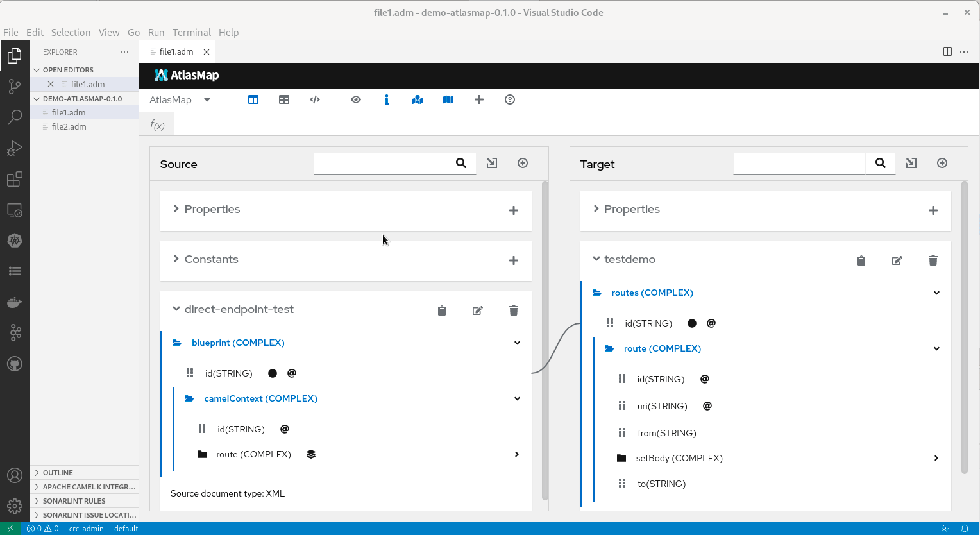Viewport: 980px width, 535px height.
Task: Export mappings via the second map toolbar icon
Action: point(448,99)
